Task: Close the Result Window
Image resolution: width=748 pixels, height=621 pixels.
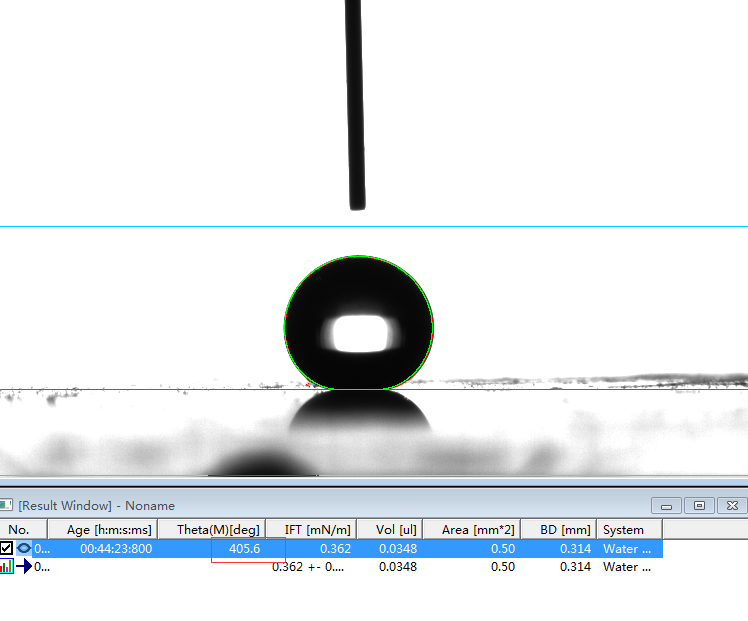Action: click(x=732, y=506)
